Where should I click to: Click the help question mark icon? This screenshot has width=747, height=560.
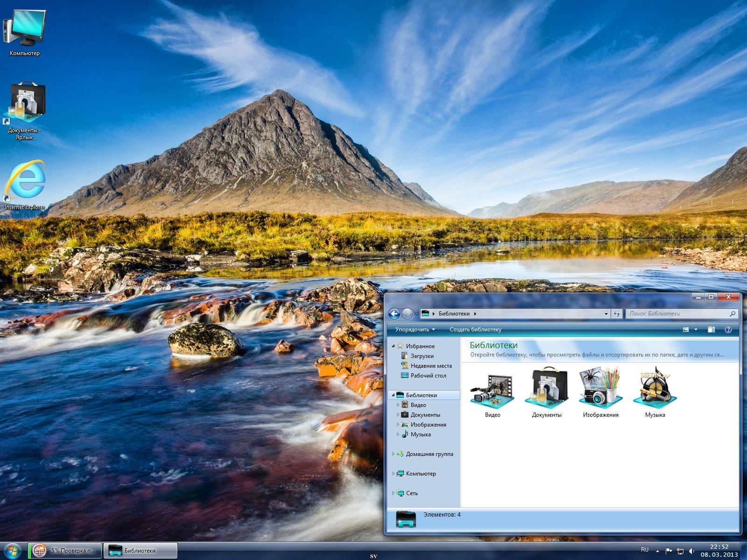pyautogui.click(x=728, y=329)
